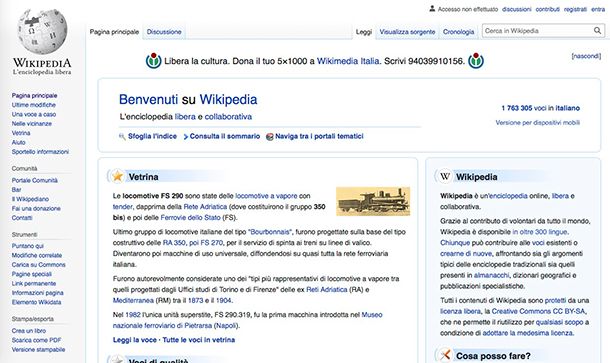Click the registrati link

click(575, 9)
